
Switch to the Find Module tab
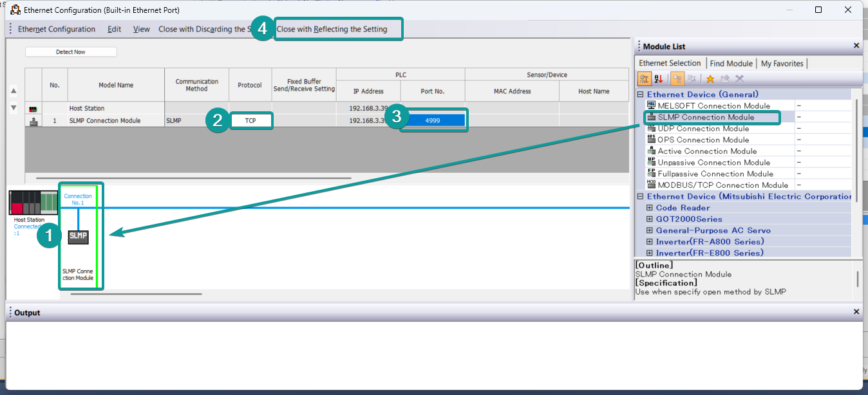(x=731, y=63)
